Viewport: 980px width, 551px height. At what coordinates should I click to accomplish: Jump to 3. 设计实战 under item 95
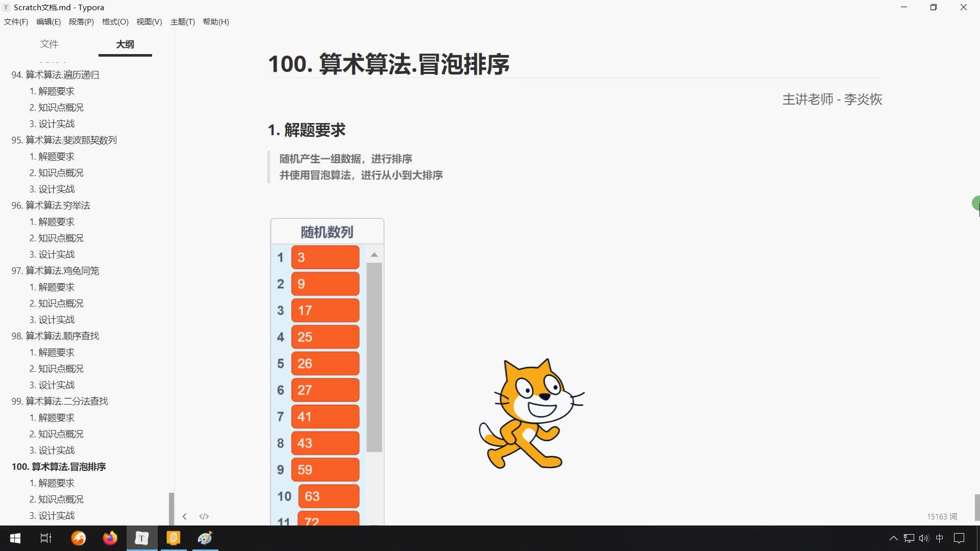(x=52, y=189)
